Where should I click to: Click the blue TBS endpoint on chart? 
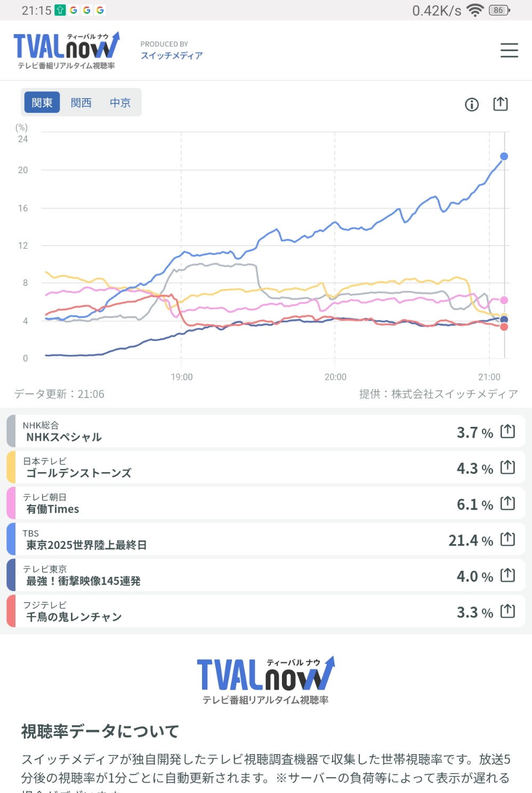pyautogui.click(x=504, y=157)
